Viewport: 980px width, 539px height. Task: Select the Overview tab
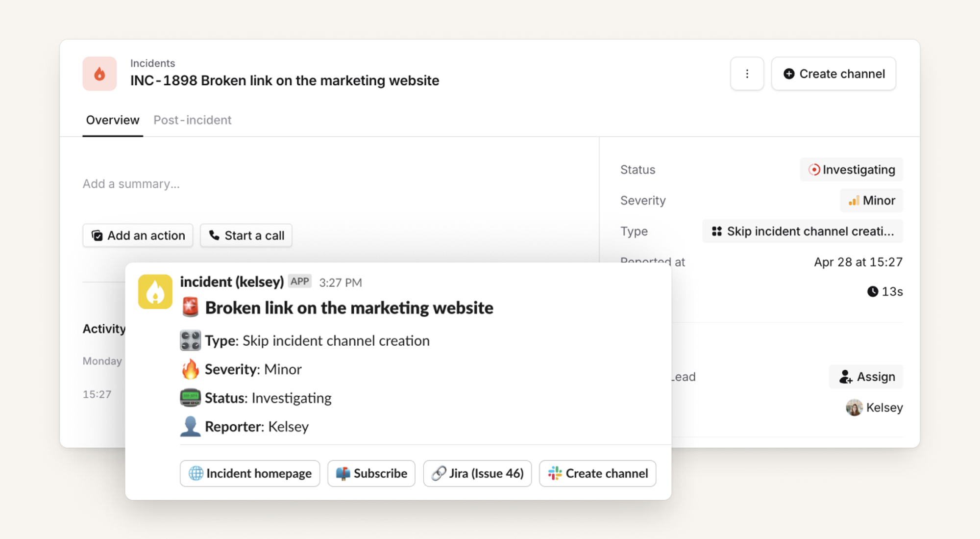[x=113, y=120]
